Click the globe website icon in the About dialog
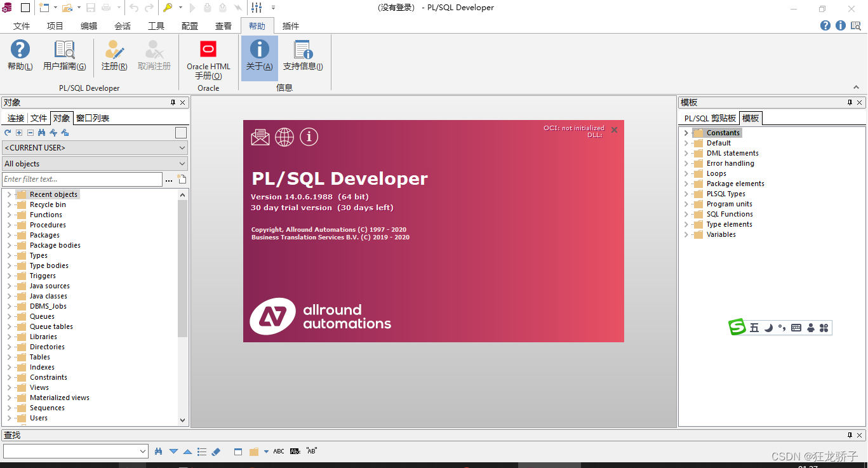 [284, 137]
